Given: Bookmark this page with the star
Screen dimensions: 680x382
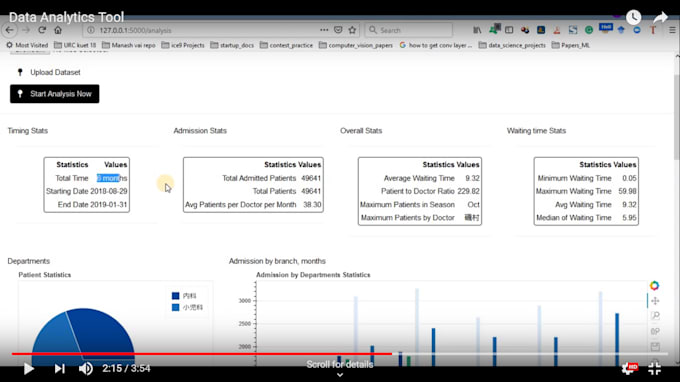Looking at the screenshot, I should [x=352, y=30].
